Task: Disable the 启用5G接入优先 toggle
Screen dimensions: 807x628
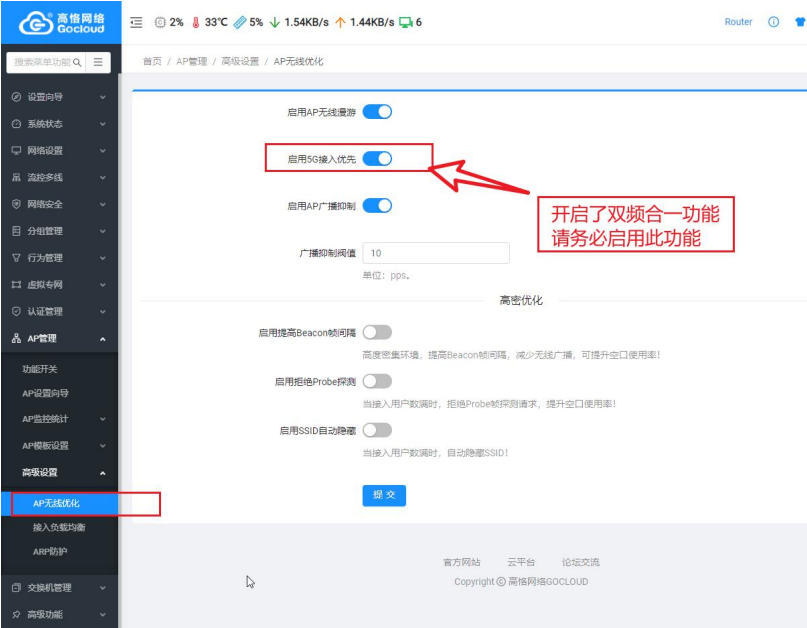Action: click(x=378, y=158)
